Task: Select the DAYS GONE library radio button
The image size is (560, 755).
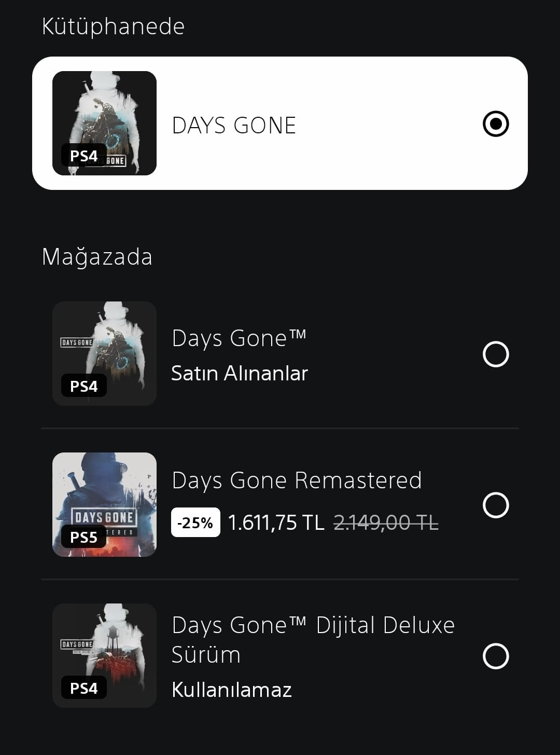Action: coord(495,124)
